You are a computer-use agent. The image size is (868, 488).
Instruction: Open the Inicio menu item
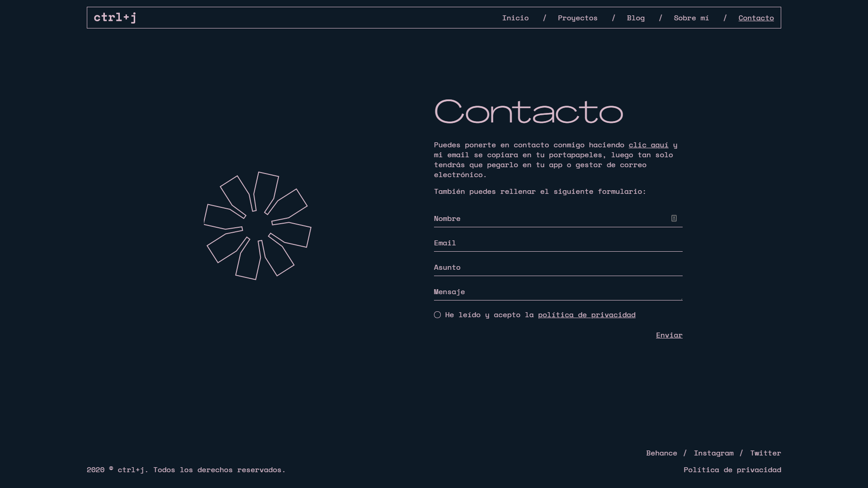click(x=515, y=18)
